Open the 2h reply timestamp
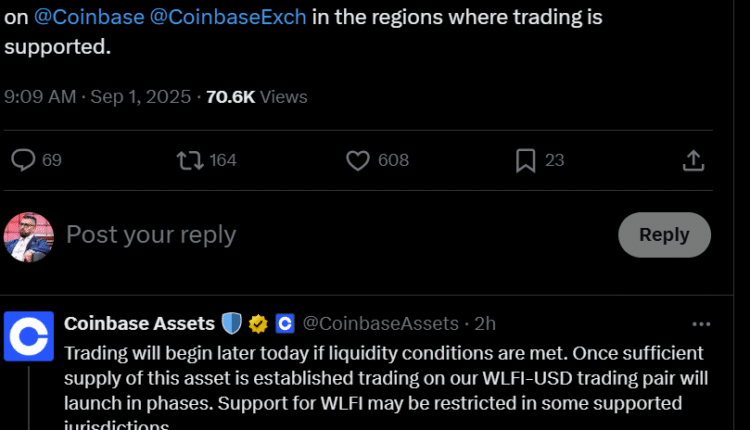Viewport: 750px width, 430px height. 485,324
